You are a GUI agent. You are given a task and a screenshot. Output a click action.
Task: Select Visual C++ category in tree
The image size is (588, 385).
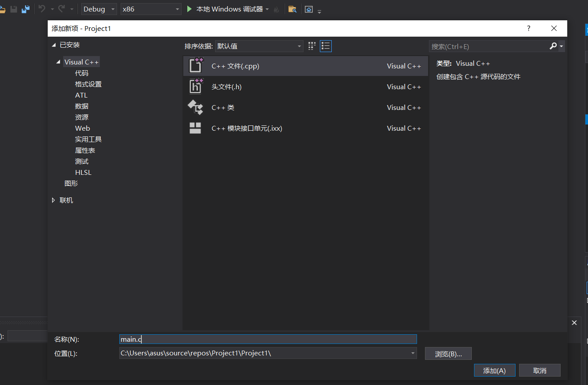point(82,62)
